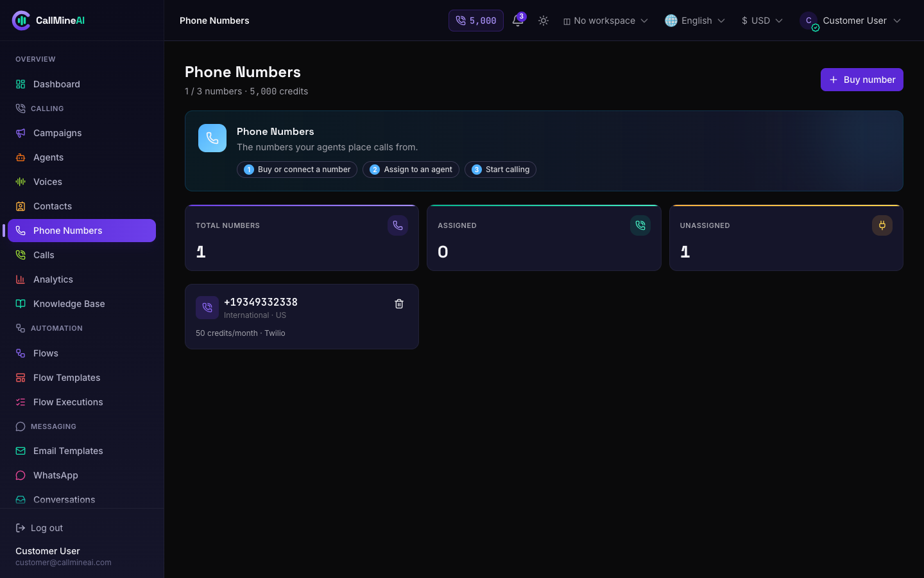Click the Dashboard grid icon
Screen dimensions: 924x578
coord(21,84)
